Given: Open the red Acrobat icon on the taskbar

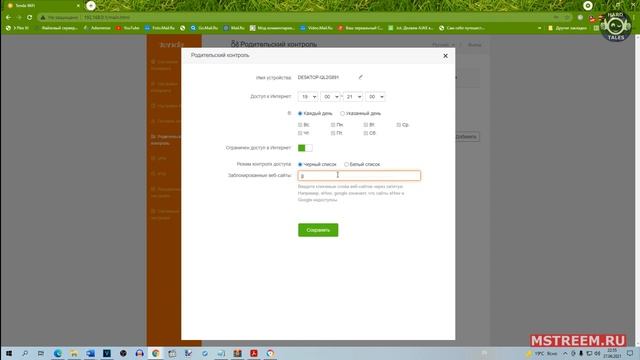Looking at the screenshot, I should (x=253, y=353).
